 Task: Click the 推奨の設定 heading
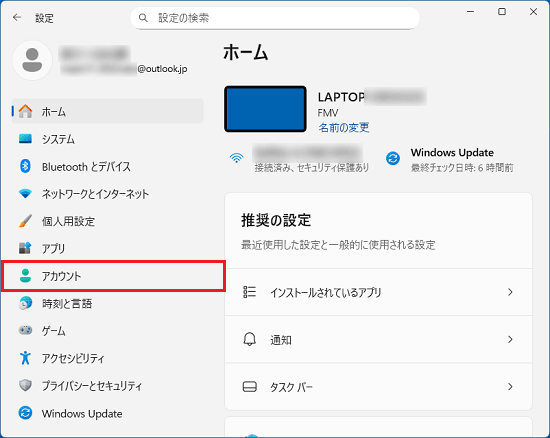(x=276, y=220)
